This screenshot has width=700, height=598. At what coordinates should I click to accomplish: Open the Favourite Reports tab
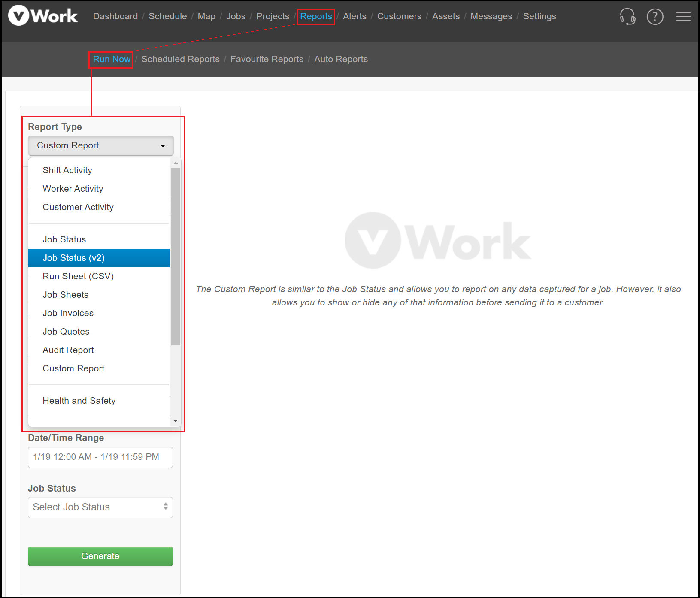[267, 59]
